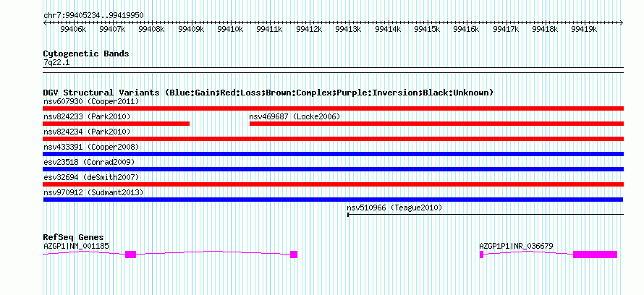
Task: Select the large AZGP1P1 exon block
Action: (x=595, y=255)
